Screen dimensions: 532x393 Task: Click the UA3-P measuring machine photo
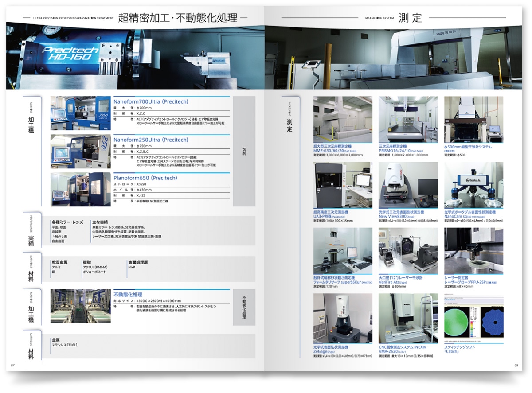point(343,185)
